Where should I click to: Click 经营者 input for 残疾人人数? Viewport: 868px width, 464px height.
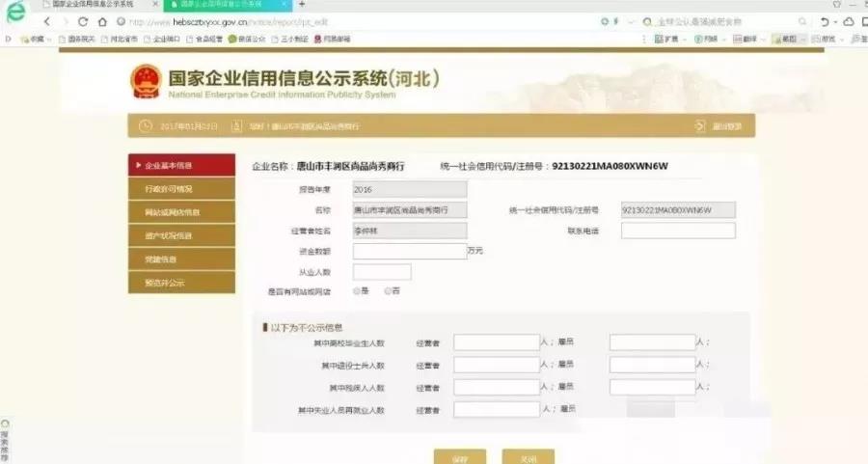click(497, 387)
